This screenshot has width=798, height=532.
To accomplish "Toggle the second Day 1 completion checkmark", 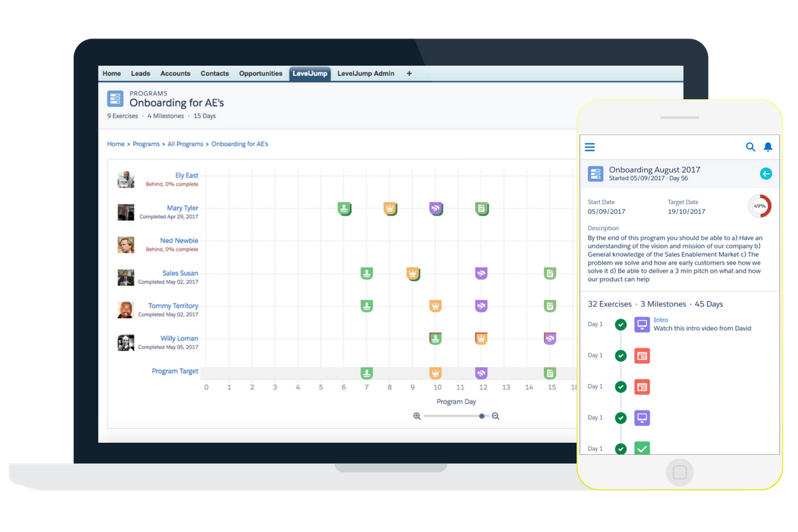I will coord(620,355).
